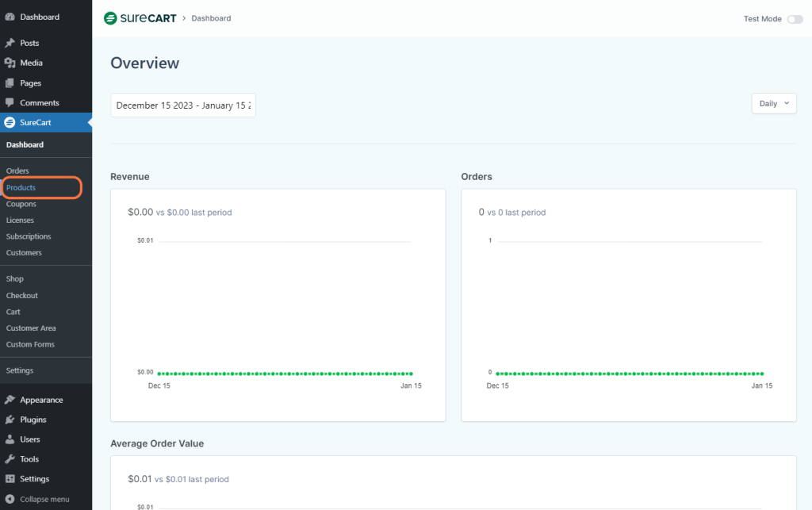Open the Subscriptions page link
Image resolution: width=812 pixels, height=510 pixels.
click(29, 236)
